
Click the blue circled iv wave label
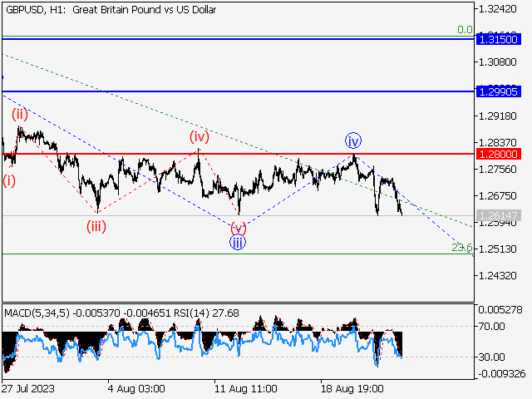[353, 140]
